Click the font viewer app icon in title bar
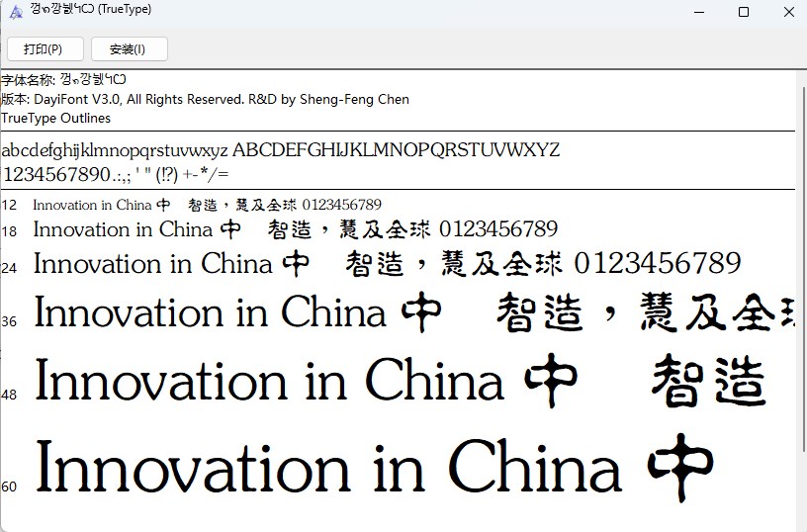 coord(16,12)
